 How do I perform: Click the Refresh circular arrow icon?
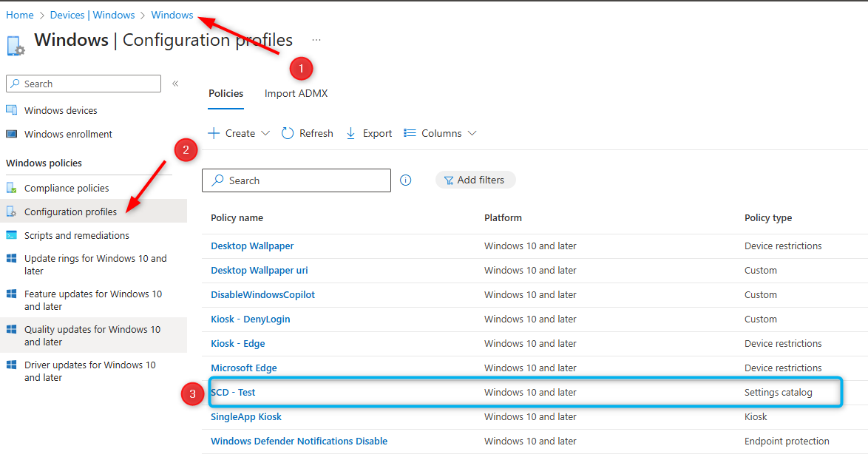click(x=288, y=133)
